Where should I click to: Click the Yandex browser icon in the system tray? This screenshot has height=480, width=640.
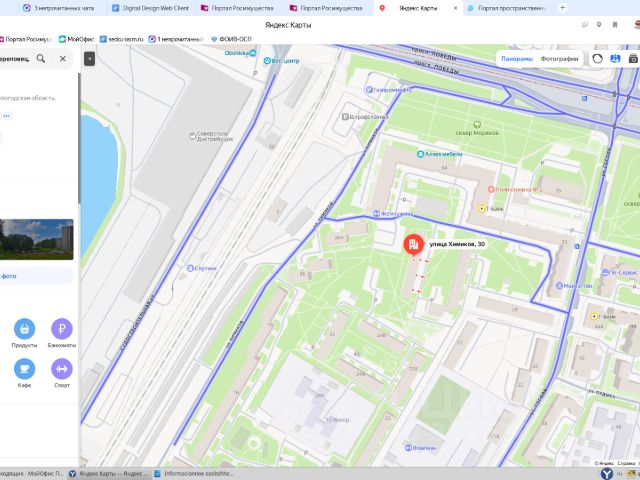607,473
